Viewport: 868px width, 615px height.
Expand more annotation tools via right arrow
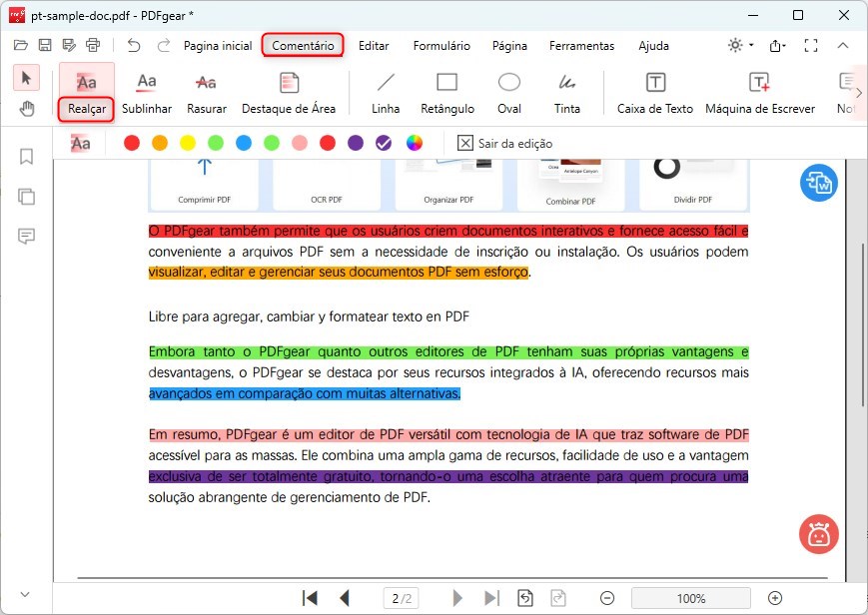coord(858,91)
